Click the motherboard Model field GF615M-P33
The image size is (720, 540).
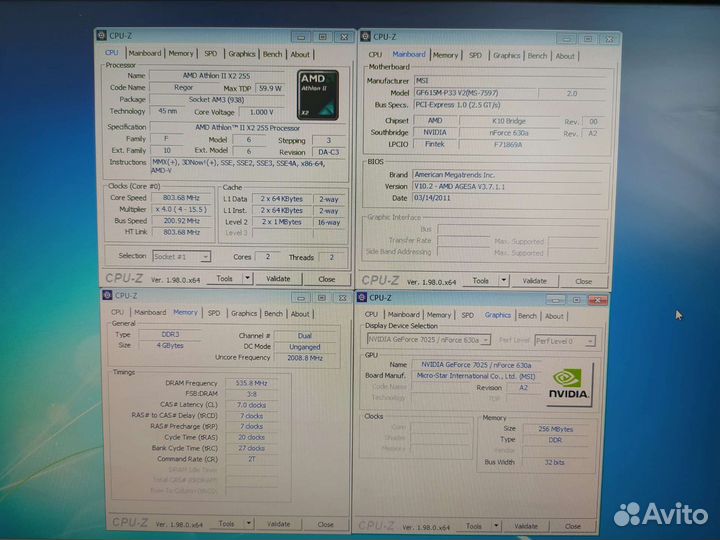click(476, 93)
